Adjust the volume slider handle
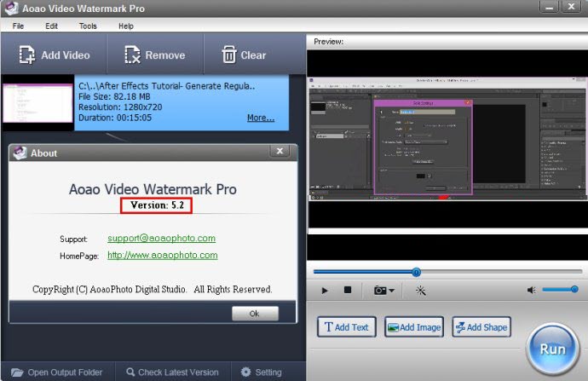Image resolution: width=588 pixels, height=381 pixels. pos(574,289)
